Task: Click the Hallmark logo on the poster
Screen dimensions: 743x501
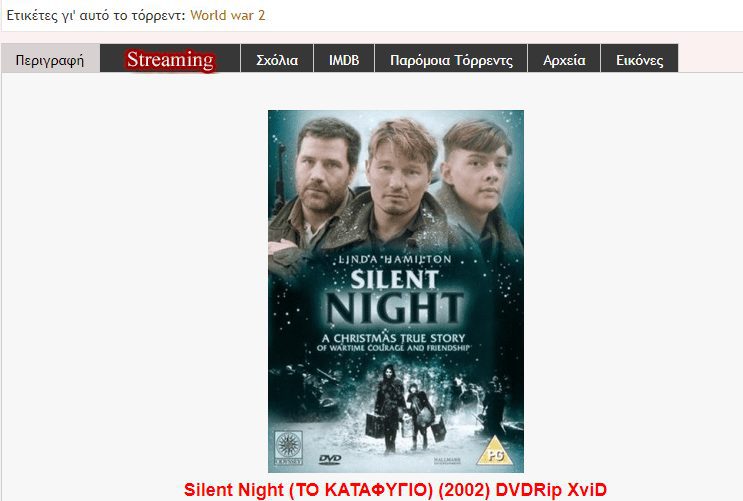Action: coord(447,460)
